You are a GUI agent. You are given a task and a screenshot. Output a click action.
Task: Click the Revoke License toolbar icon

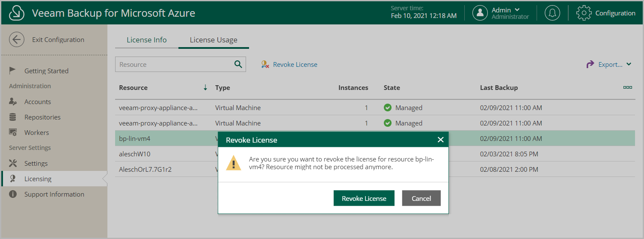pyautogui.click(x=265, y=65)
